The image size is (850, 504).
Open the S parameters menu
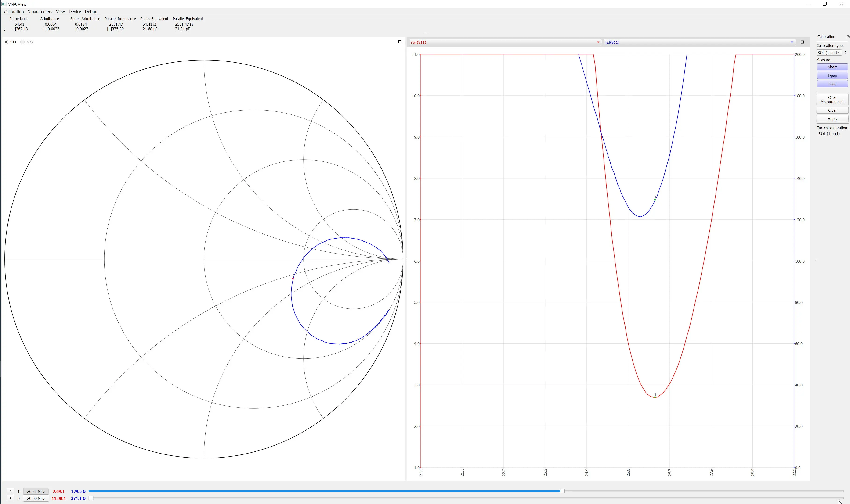[x=40, y=11]
